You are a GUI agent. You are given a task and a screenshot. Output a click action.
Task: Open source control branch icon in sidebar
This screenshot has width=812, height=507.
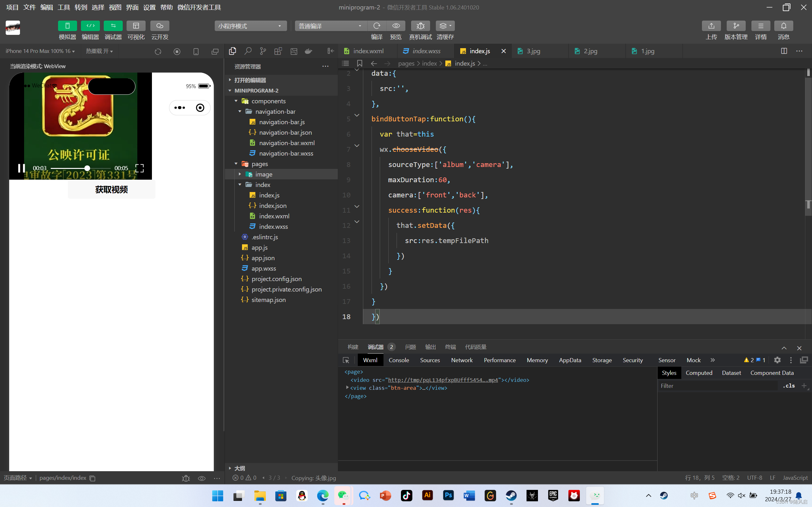click(x=263, y=51)
